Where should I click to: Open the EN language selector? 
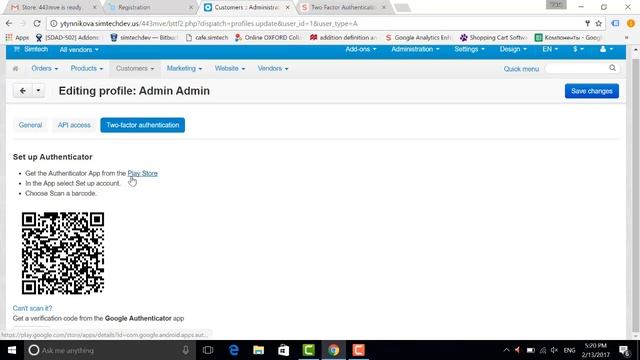[x=550, y=49]
